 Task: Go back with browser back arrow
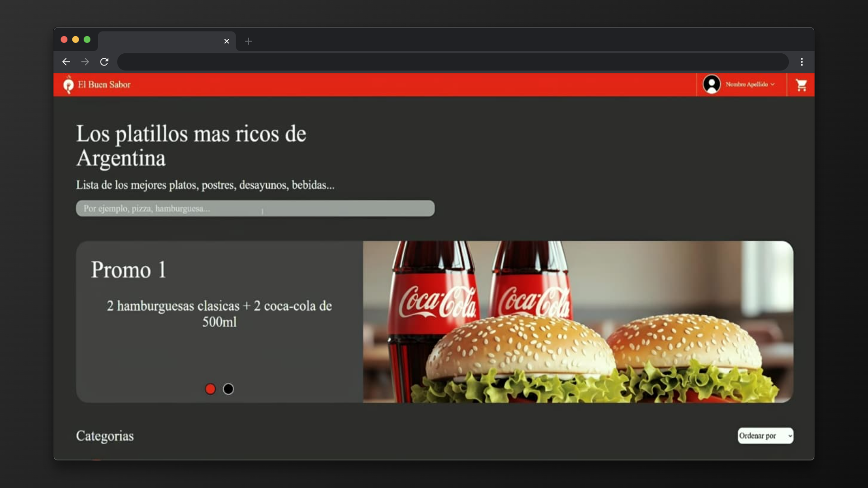(x=66, y=62)
